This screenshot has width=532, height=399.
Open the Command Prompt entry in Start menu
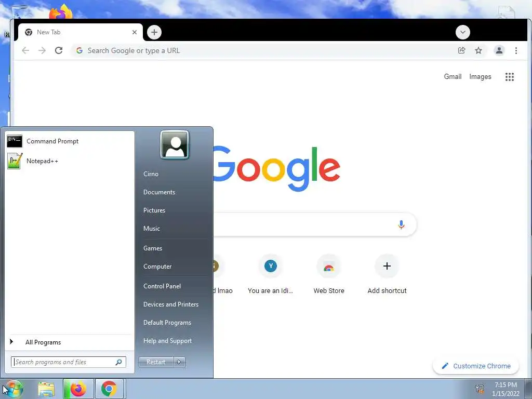pyautogui.click(x=69, y=141)
